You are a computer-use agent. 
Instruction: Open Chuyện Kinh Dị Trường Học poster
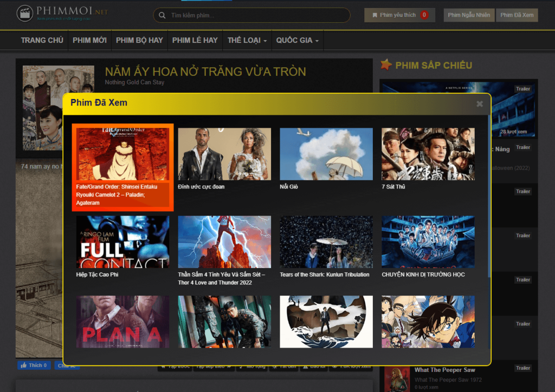coord(428,242)
